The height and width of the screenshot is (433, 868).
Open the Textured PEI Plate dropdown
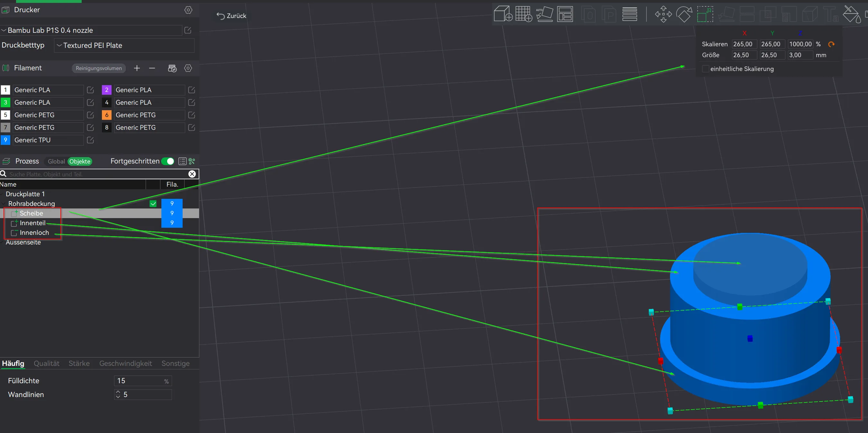click(x=124, y=46)
